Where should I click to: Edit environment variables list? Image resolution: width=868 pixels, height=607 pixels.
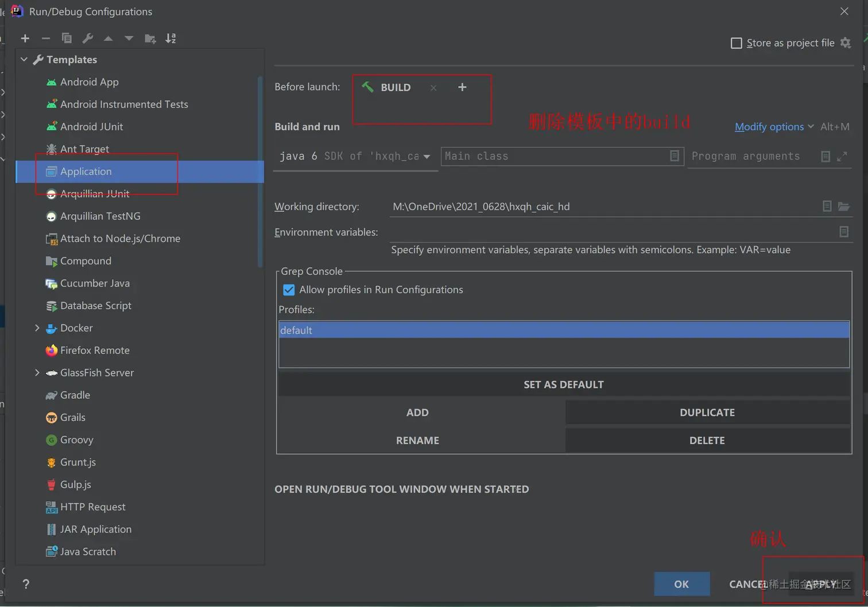click(844, 232)
